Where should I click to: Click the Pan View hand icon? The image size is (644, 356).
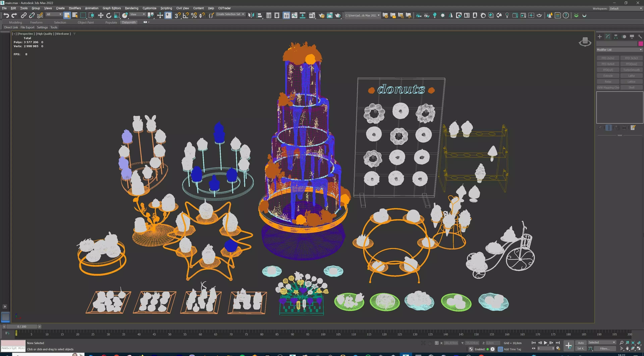tap(627, 348)
